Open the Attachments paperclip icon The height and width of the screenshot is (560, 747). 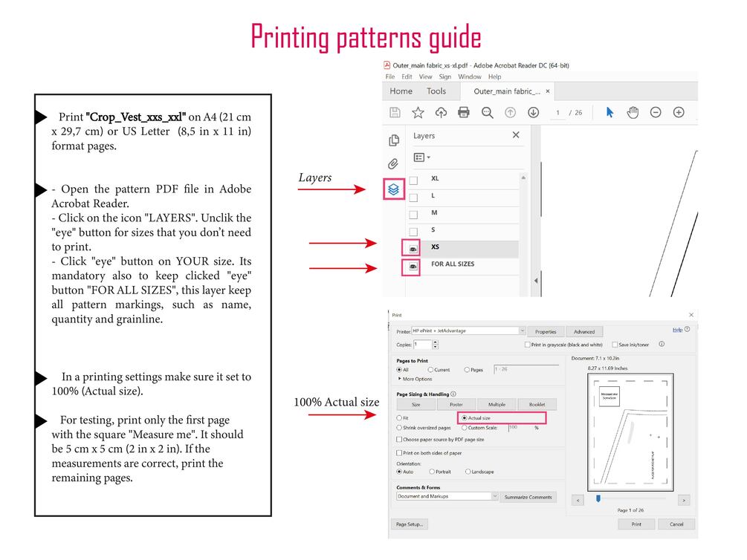[393, 164]
